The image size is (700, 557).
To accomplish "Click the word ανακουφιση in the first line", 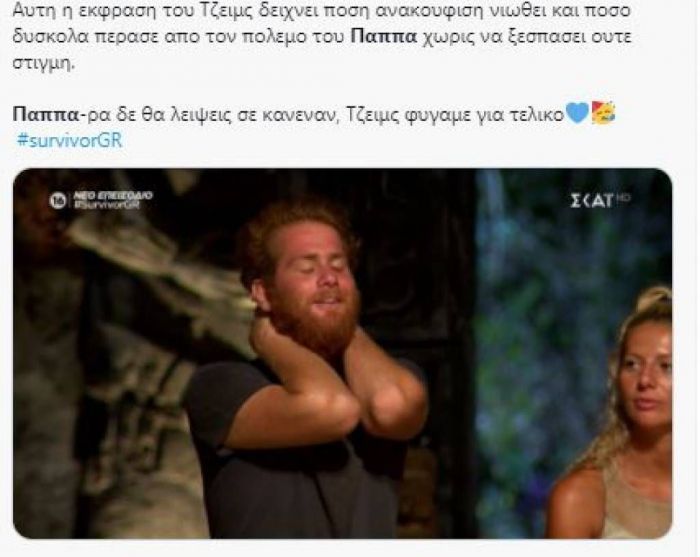I will coord(428,10).
